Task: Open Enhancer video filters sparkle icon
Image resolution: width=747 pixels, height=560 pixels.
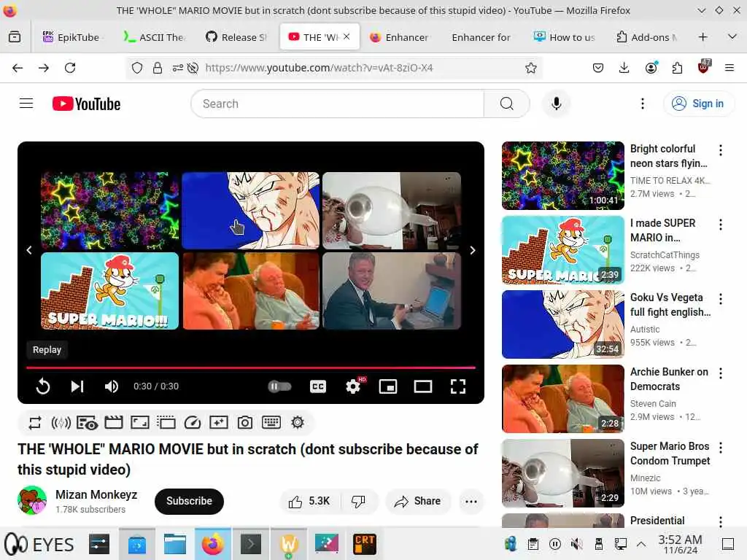Action: pos(219,423)
